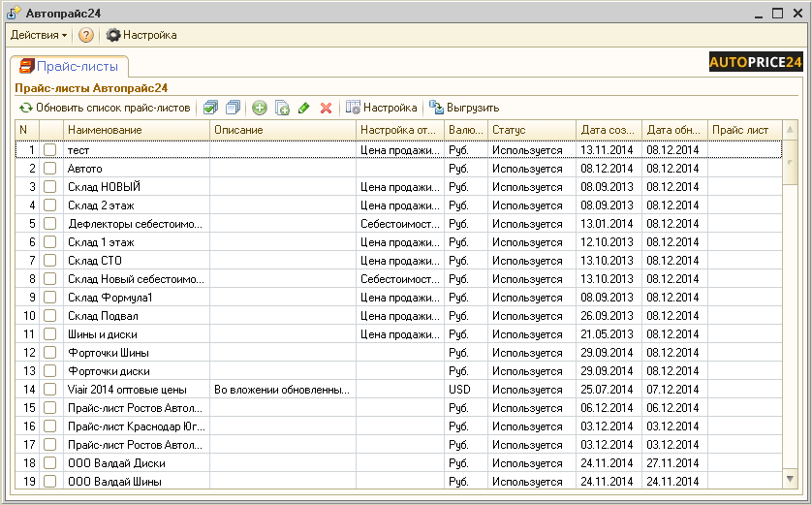812x505 pixels.
Task: Click the Прайс лист column header
Action: pos(745,130)
